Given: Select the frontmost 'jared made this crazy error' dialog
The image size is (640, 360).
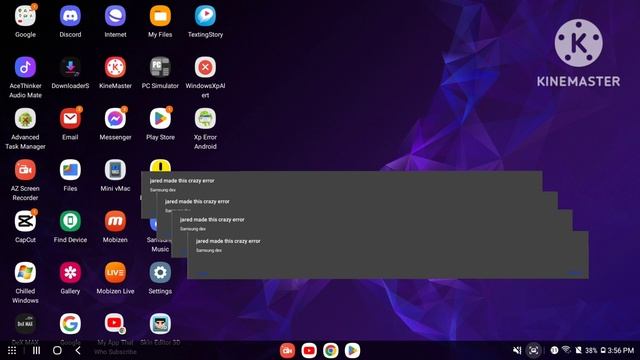Looking at the screenshot, I should (388, 255).
